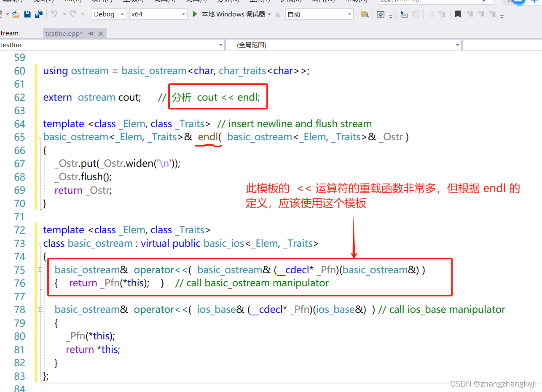Go to next bookmark icon
The width and height of the screenshot is (542, 392).
[481, 14]
